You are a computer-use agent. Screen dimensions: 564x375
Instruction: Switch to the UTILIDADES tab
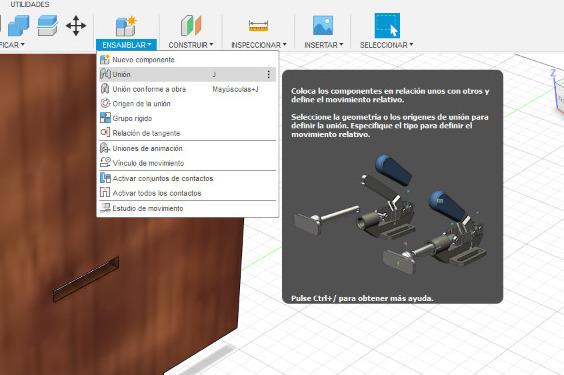[x=29, y=4]
